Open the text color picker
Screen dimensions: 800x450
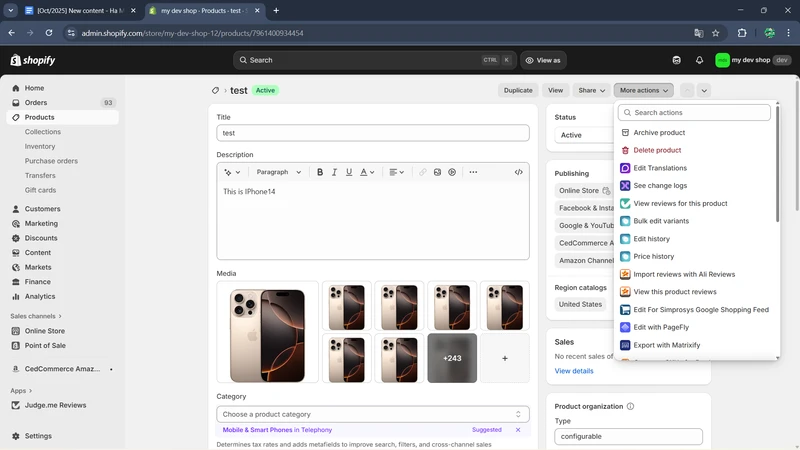pos(367,172)
